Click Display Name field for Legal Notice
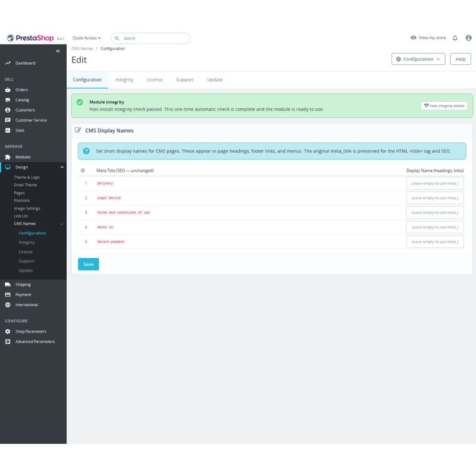The width and height of the screenshot is (476, 476). coord(435,198)
